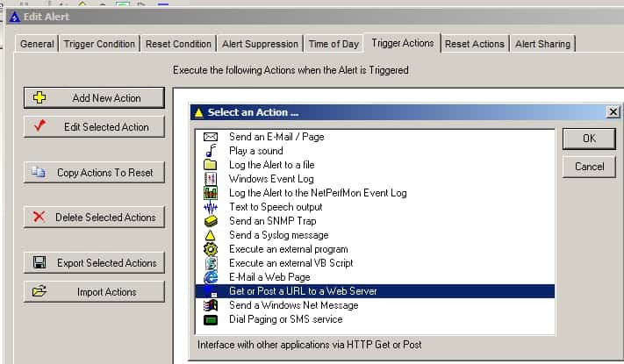Click the Windows Event Log icon
The height and width of the screenshot is (364, 624).
[210, 179]
